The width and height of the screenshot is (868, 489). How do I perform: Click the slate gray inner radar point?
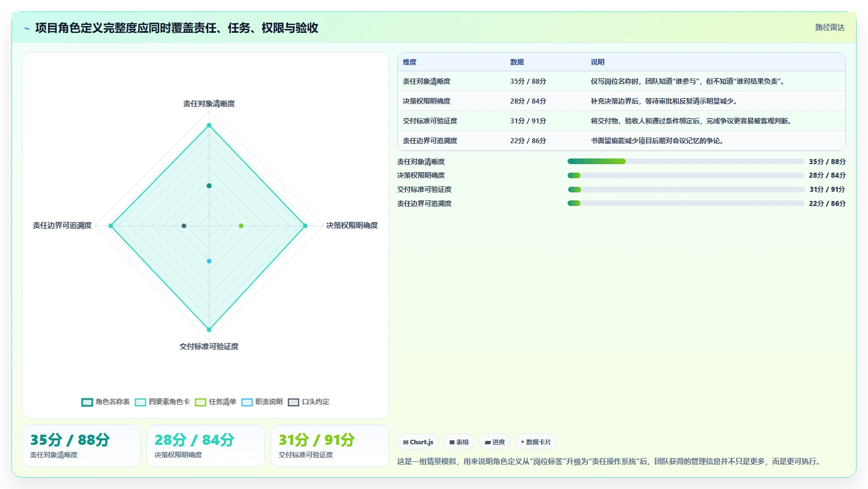[x=184, y=226]
